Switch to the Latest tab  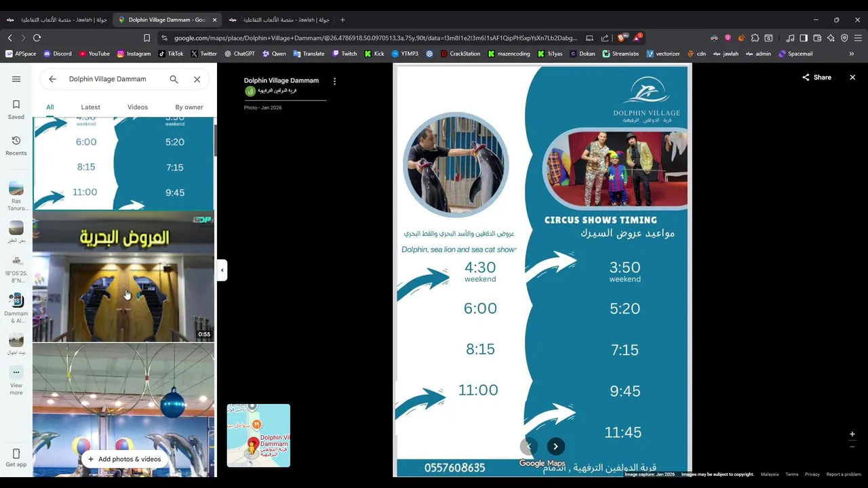coord(90,107)
